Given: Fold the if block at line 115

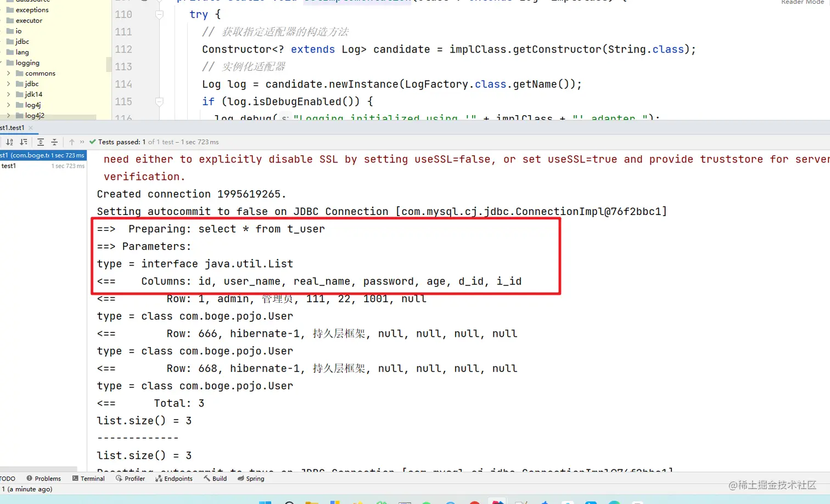Looking at the screenshot, I should pyautogui.click(x=159, y=101).
